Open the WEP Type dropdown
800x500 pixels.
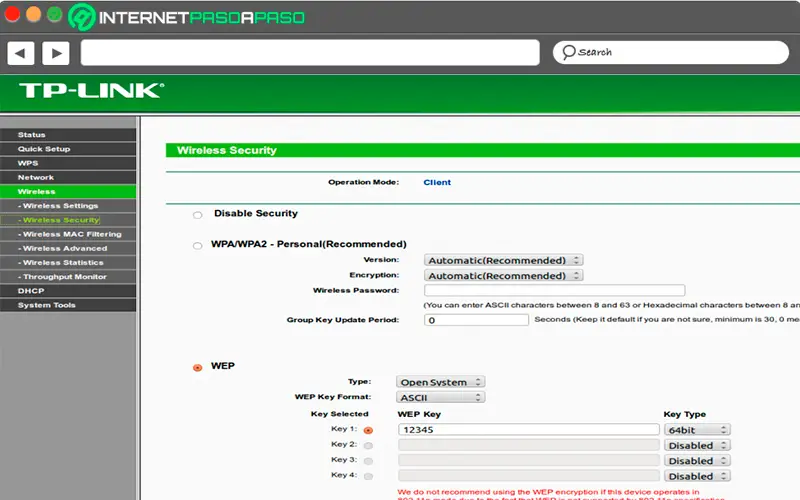coord(440,382)
